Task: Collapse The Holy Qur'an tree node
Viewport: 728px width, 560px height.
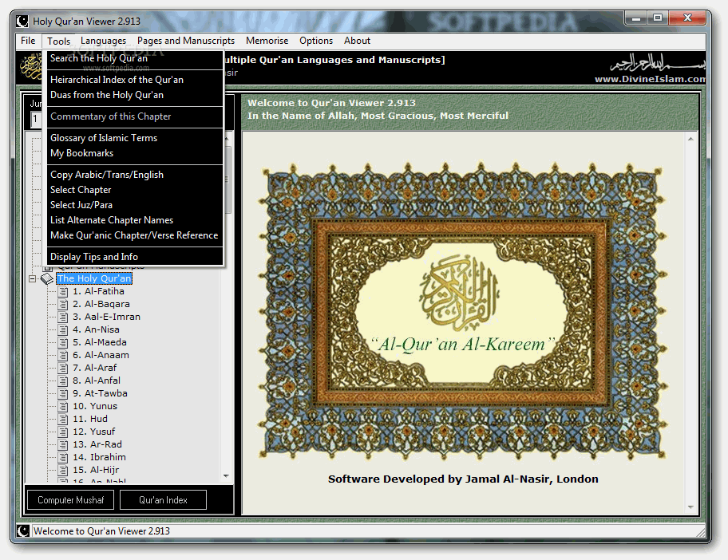Action: [32, 279]
